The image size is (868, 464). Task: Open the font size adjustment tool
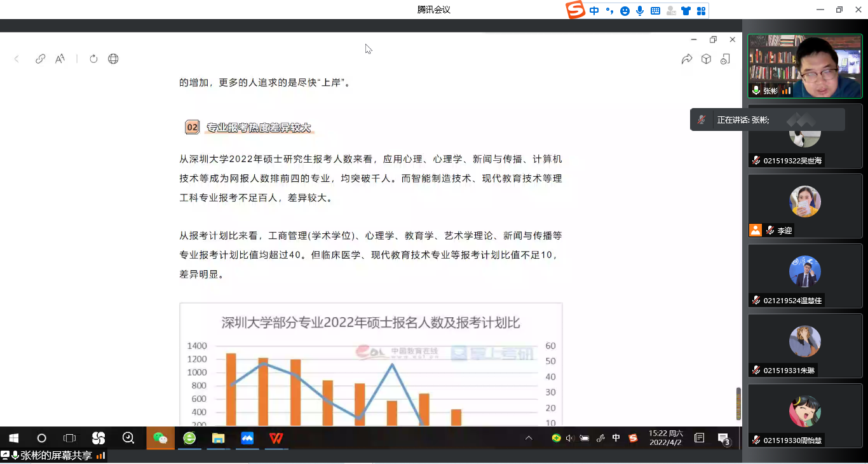point(60,59)
